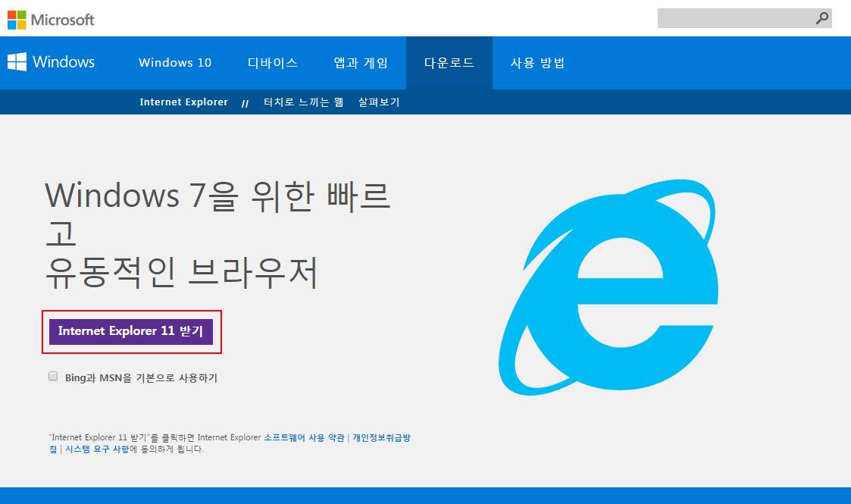Open the 디바이스 menu item
The width and height of the screenshot is (851, 504).
273,63
